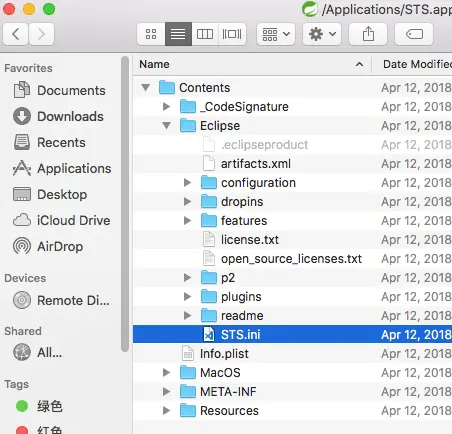Expand the META-INF folder

pos(166,392)
